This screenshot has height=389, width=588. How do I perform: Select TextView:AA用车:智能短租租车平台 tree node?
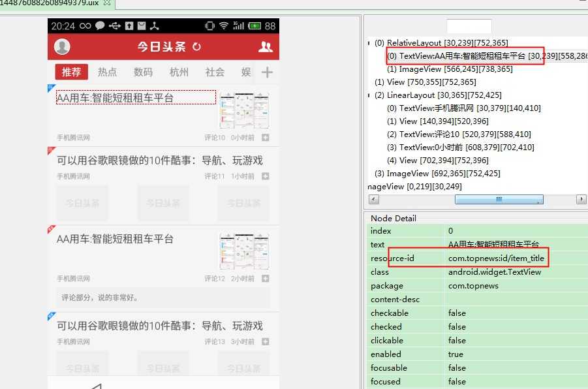pyautogui.click(x=487, y=56)
